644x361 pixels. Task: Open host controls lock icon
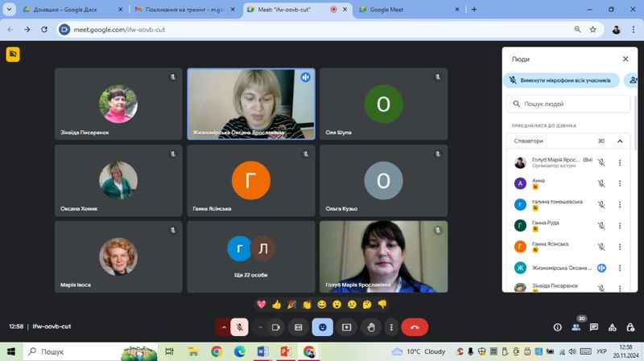(630, 327)
